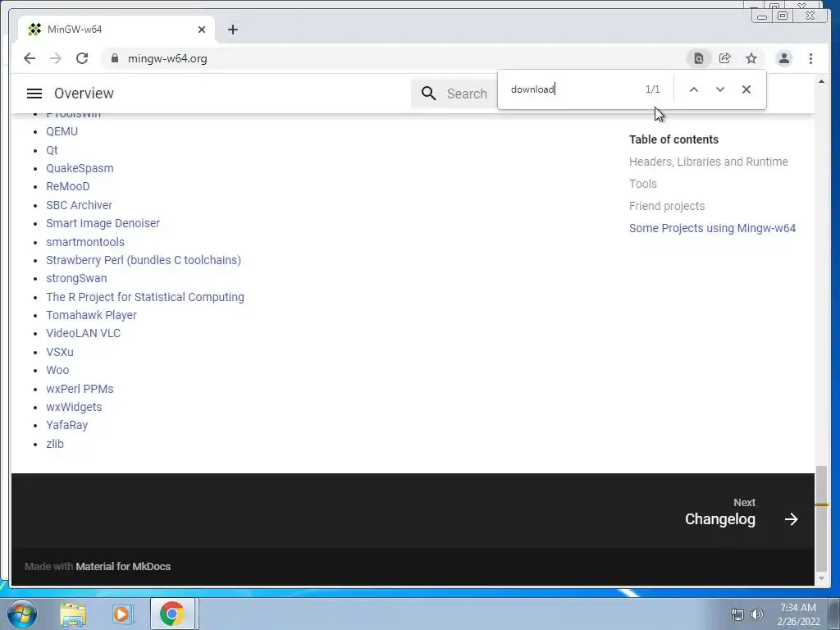Open the Material for MkDocs link
Screen dimensions: 840x630
coord(123,567)
